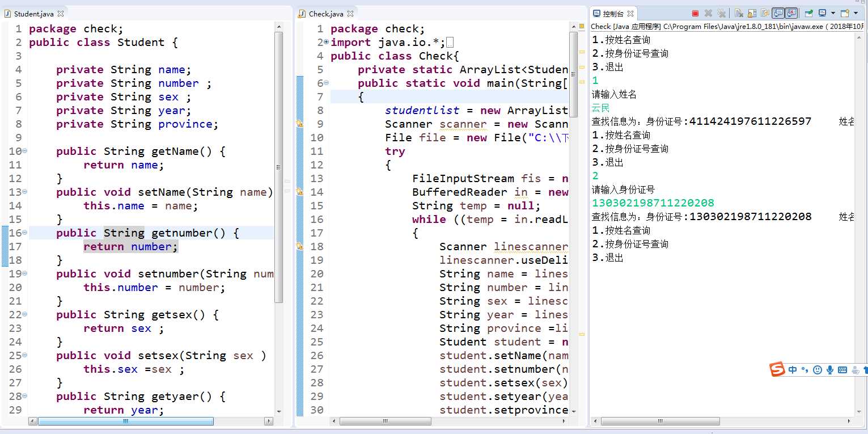Click the Student.java vertical scrollbar
The width and height of the screenshot is (868, 434).
278,167
